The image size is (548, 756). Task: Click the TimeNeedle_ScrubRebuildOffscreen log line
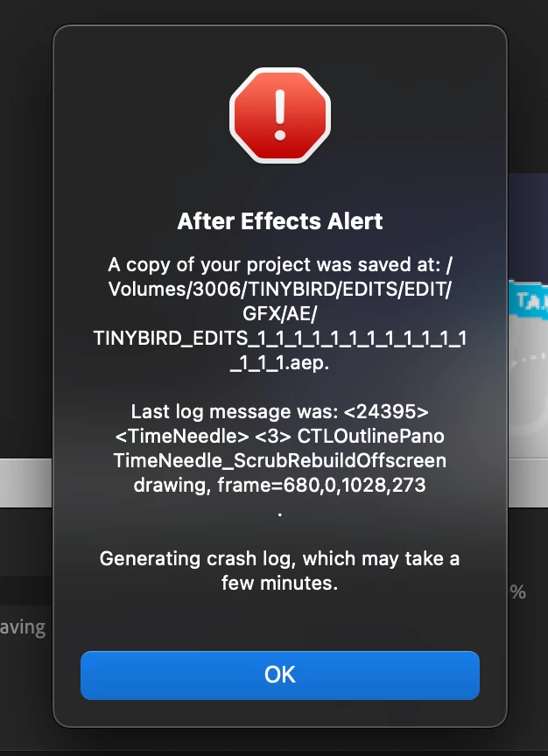[280, 460]
